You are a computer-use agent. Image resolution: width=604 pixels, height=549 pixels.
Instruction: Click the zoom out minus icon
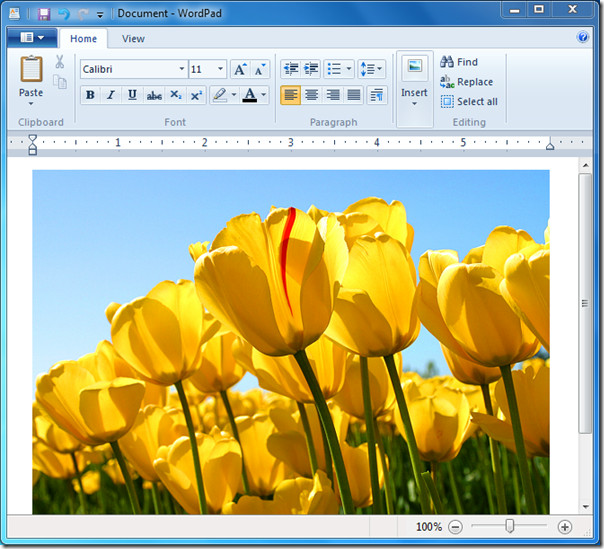click(x=455, y=527)
